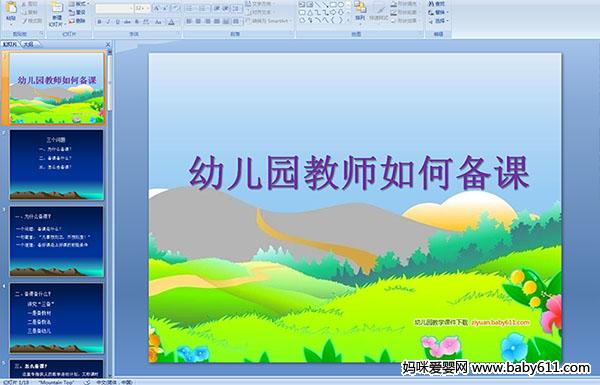Select the oval shape in the shapes gallery
Image resolution: width=600 pixels, height=385 pixels.
(341, 4)
